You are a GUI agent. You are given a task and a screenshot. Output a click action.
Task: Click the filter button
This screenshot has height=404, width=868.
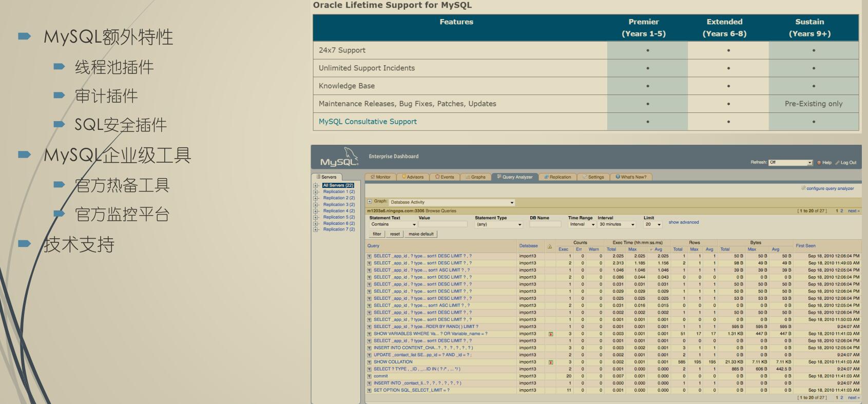coord(377,234)
